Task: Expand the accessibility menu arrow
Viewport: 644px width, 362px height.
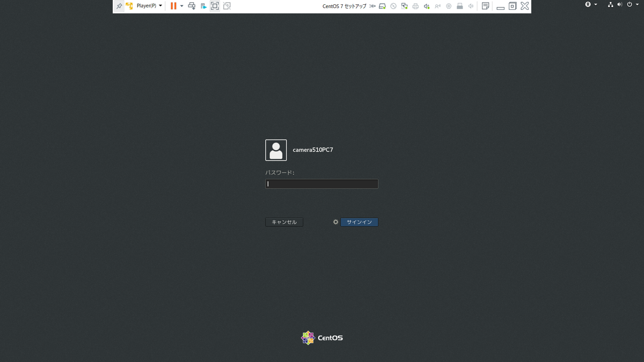Action: (x=595, y=4)
